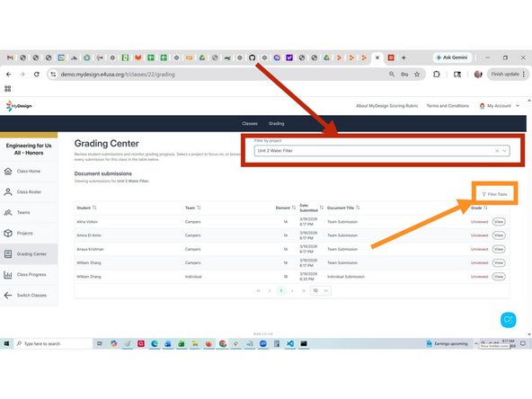Open the Grading Center sidebar item
The width and height of the screenshot is (532, 399).
click(x=29, y=254)
